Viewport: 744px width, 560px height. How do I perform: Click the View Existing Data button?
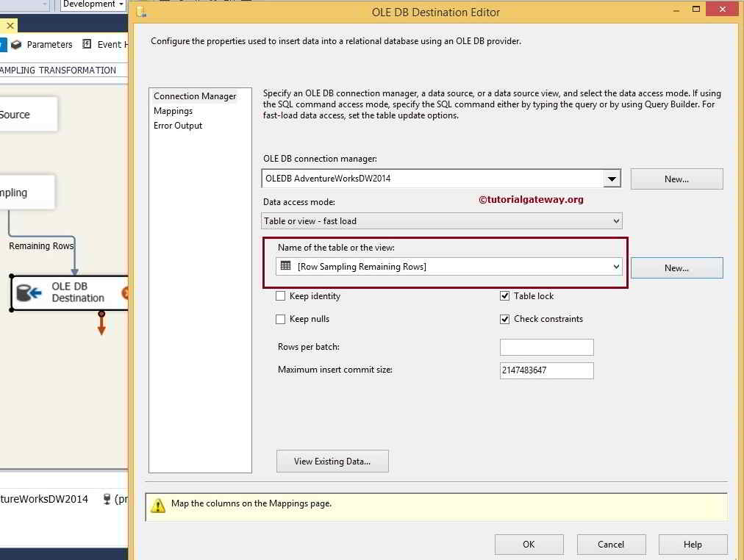[332, 462]
